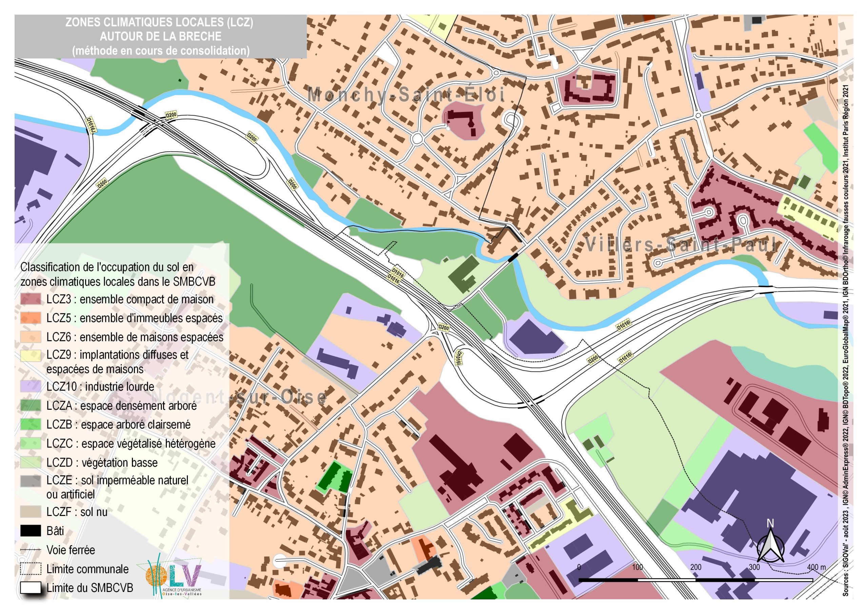Viewport: 868px width, 614px height.
Task: Click the Monchy-Saint-Éloi commune label
Action: coord(406,95)
